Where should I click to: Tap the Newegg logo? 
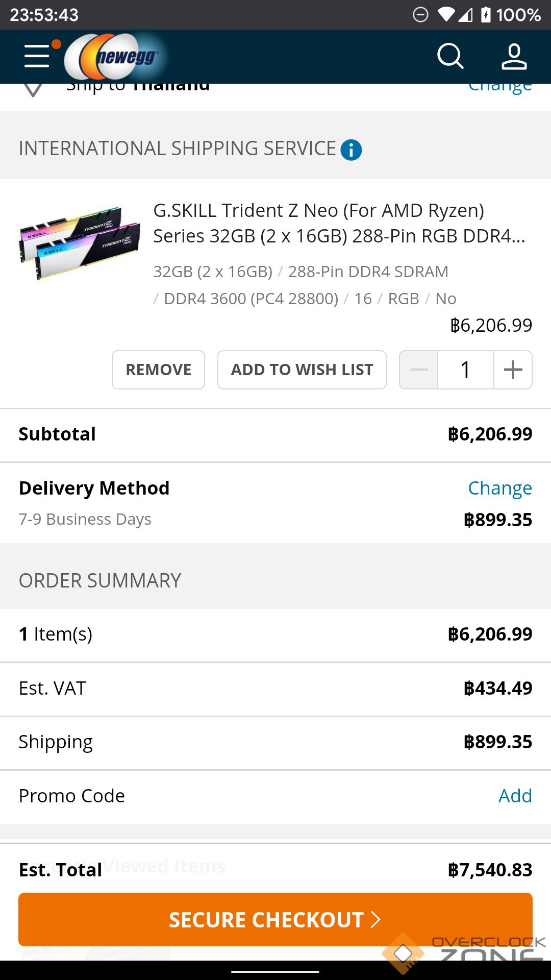pyautogui.click(x=116, y=57)
